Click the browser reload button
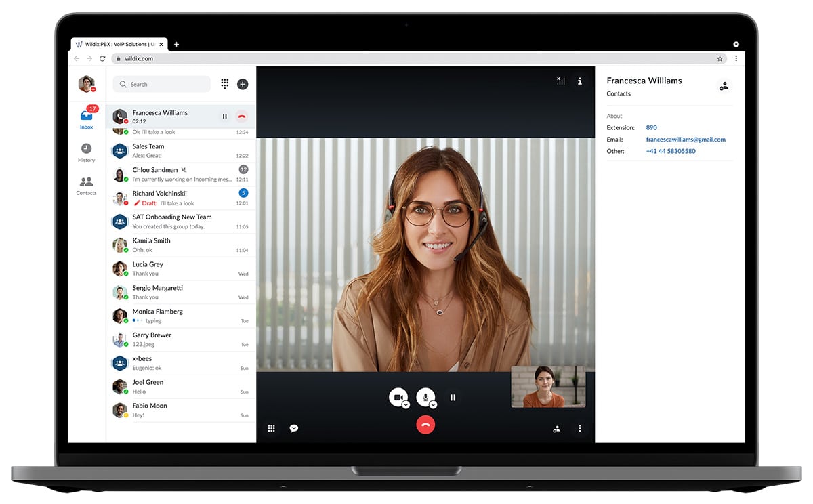Image resolution: width=813 pixels, height=504 pixels. 102,59
